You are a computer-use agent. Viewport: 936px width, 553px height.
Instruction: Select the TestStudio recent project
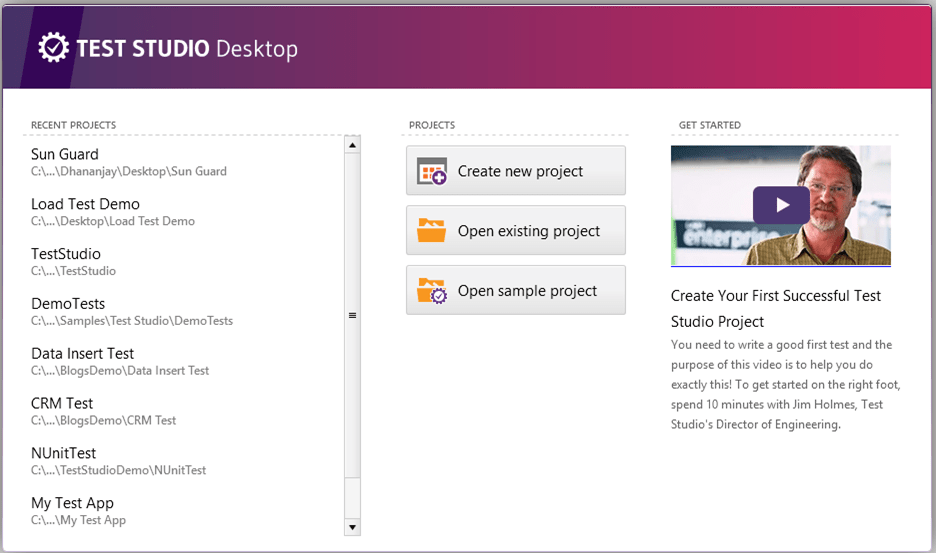(66, 254)
